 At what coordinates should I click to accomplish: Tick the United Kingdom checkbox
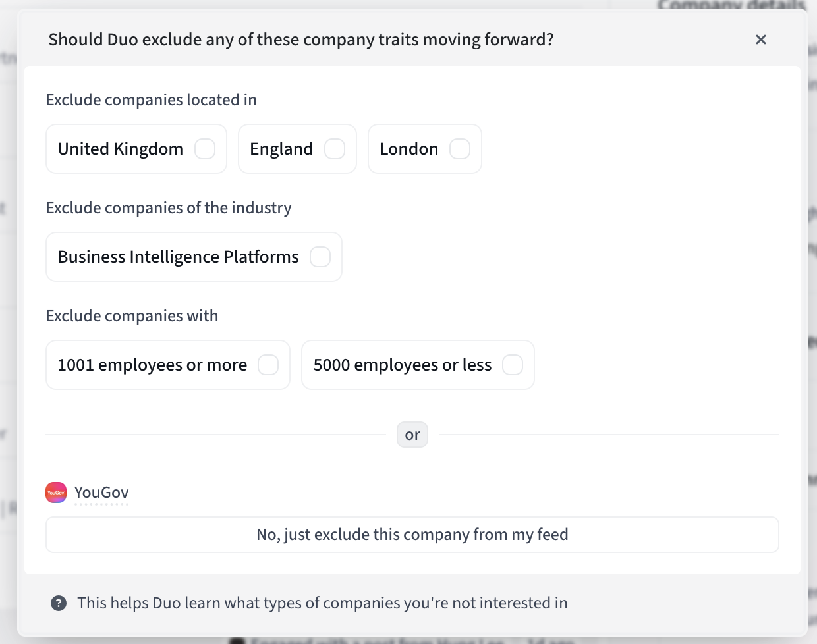(205, 149)
